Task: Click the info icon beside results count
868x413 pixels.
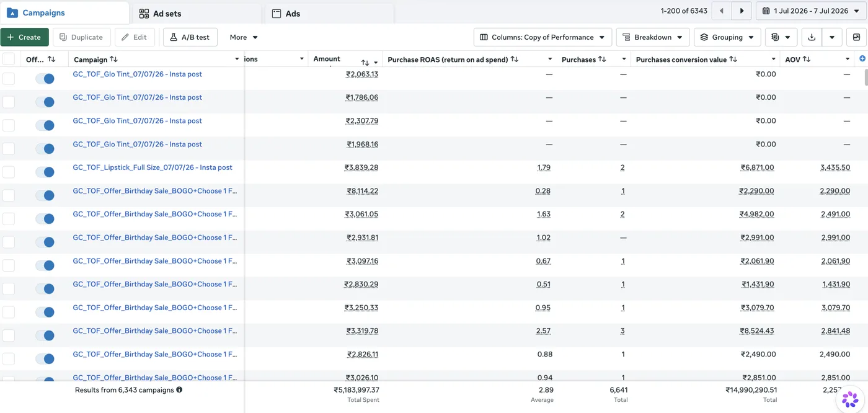Action: [x=179, y=390]
